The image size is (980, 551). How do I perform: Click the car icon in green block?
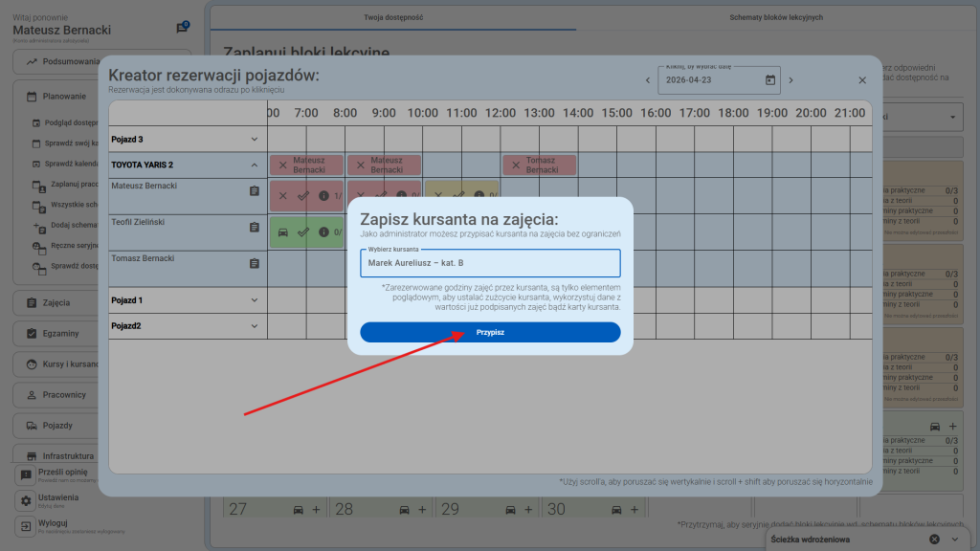click(x=282, y=231)
